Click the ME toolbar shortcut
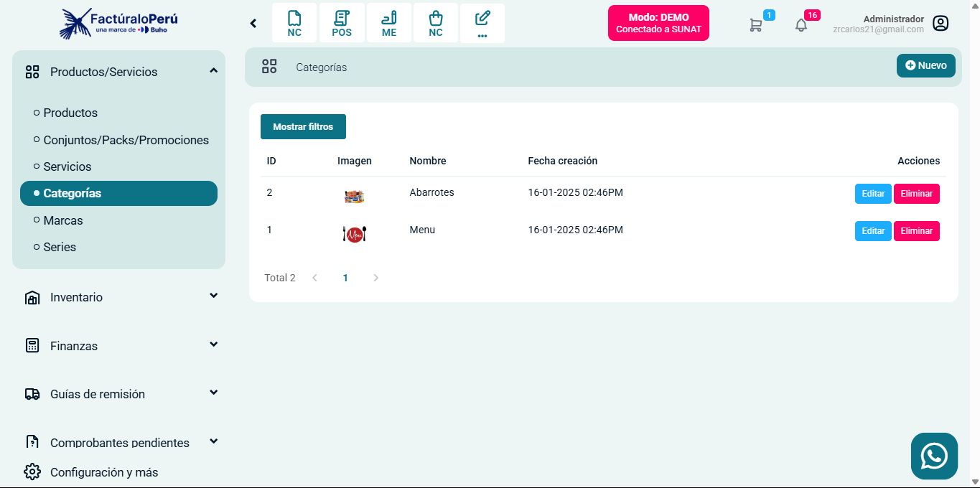The image size is (980, 488). (x=388, y=23)
